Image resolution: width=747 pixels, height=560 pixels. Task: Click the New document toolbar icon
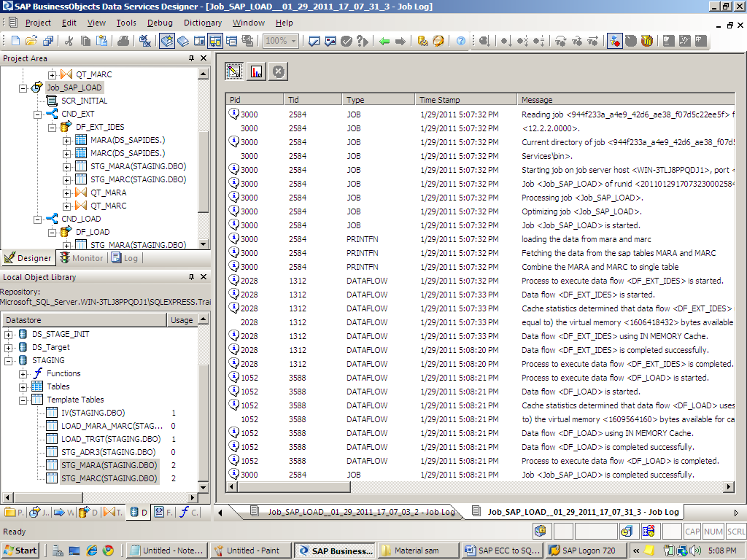(x=15, y=41)
